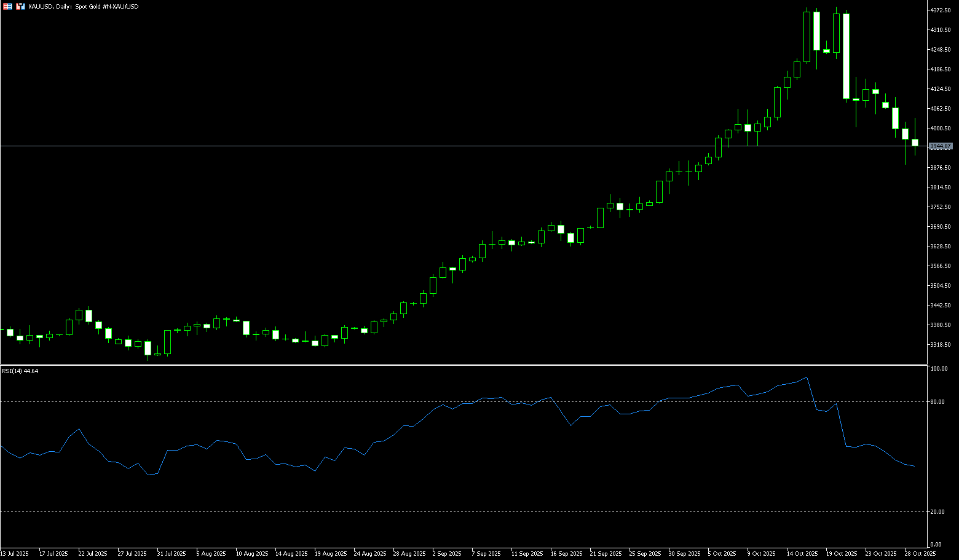Click the 3504.50 price scale label

[x=941, y=286]
